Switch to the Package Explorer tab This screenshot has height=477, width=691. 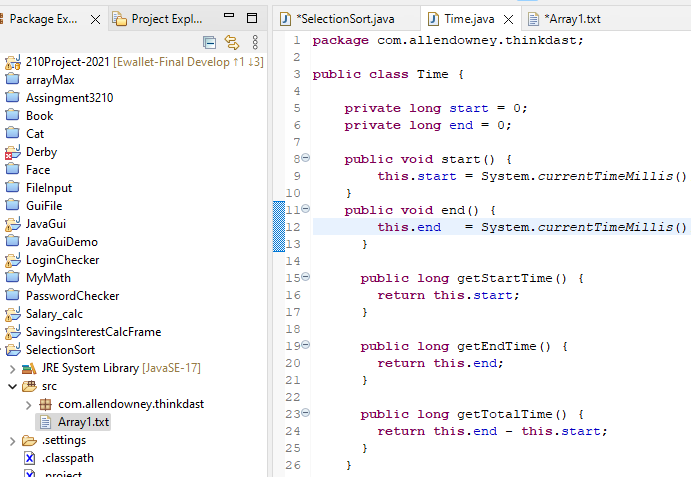pyautogui.click(x=43, y=19)
